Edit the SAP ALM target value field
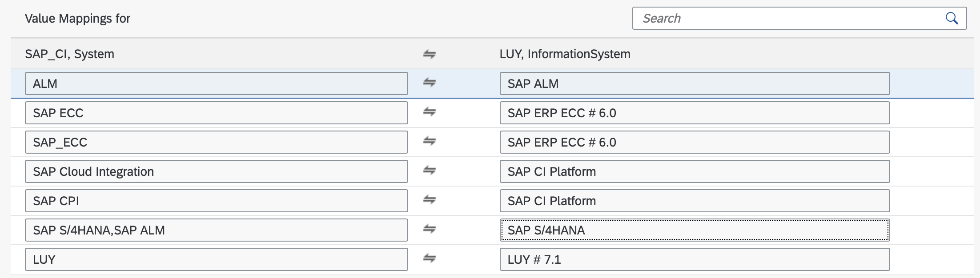Viewport: 980px width, 278px height. 695,83
